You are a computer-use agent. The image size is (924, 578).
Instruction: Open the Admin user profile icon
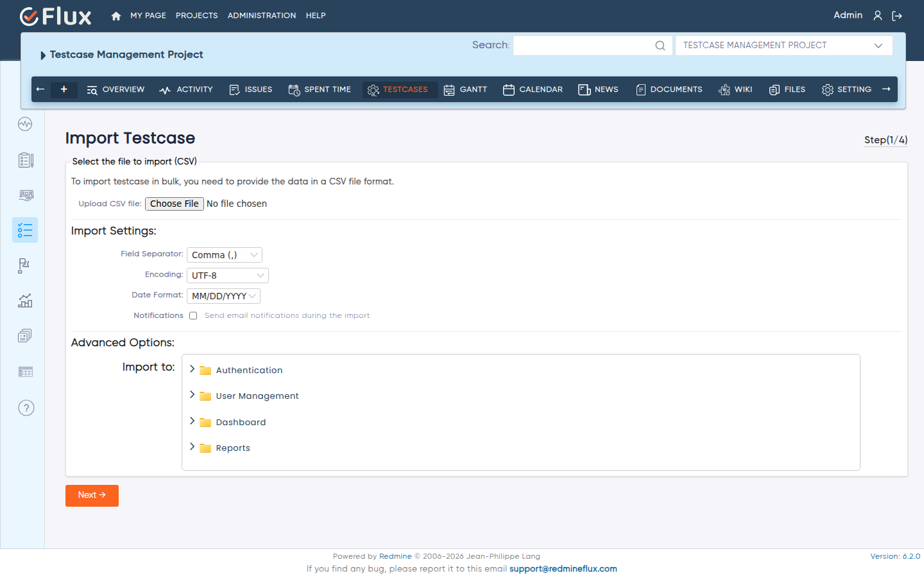[x=877, y=15]
